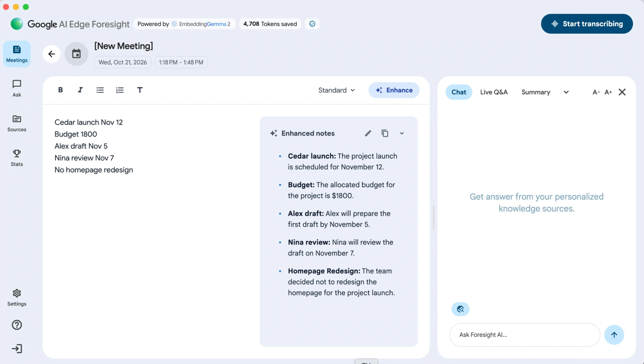Click the text heading T icon
Viewport: 644px width, 364px height.
coord(140,90)
